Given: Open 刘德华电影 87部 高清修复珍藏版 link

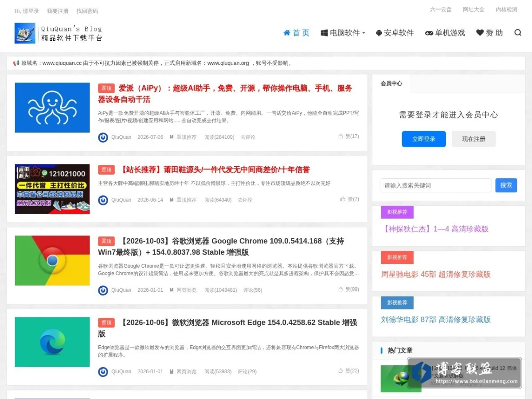Looking at the screenshot, I should [436, 320].
